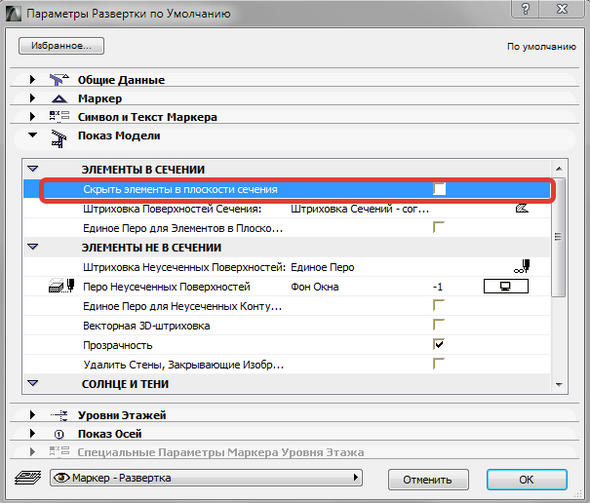Uncheck the Прозрачность checkbox
Image resolution: width=590 pixels, height=503 pixels.
click(439, 344)
